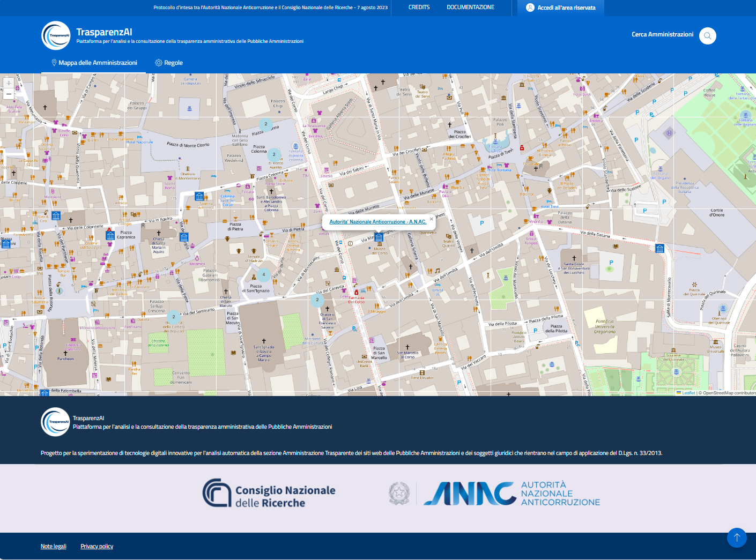Open the Privacy policy link
This screenshot has width=756, height=560.
(x=97, y=547)
